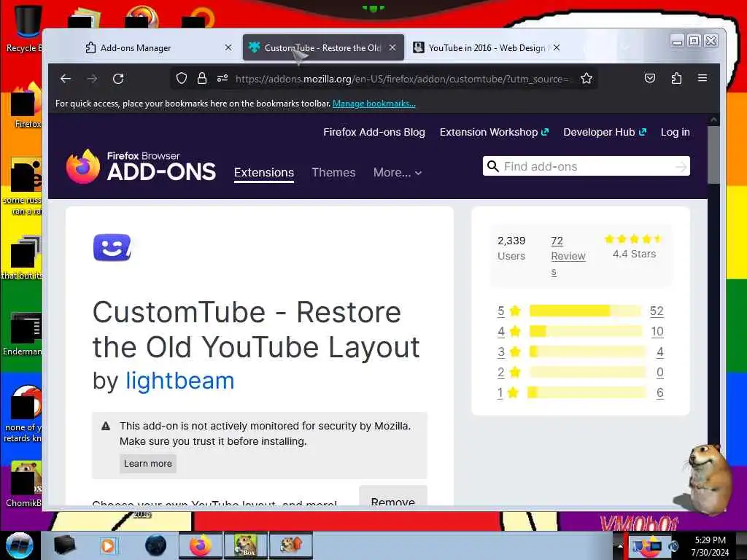Open the Extensions puzzle-piece toolbar icon
This screenshot has height=560, width=747.
pos(676,78)
